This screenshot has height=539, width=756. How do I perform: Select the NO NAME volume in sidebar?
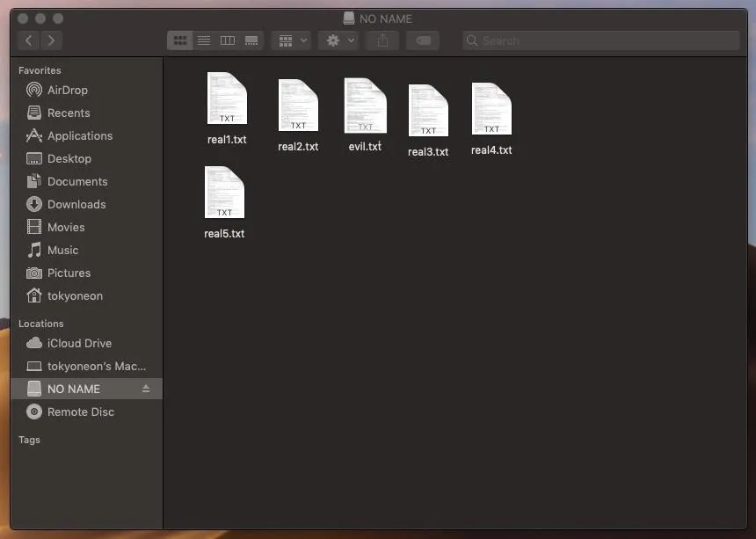point(87,389)
